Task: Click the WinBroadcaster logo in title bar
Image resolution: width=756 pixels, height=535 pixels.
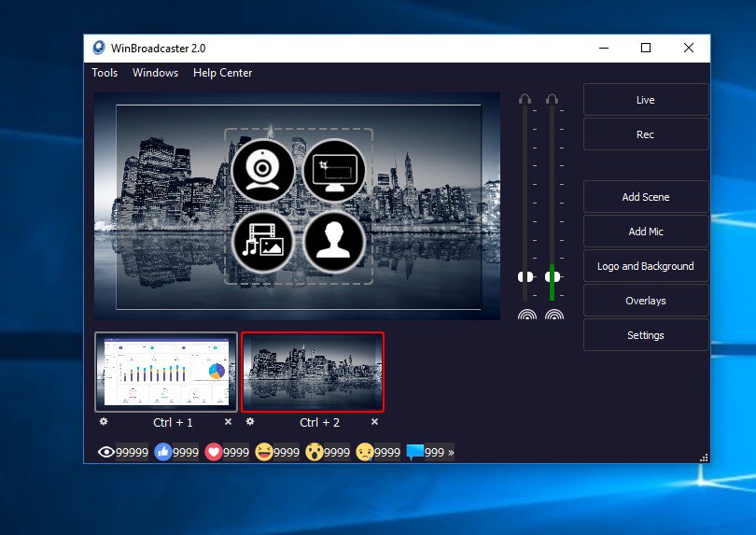Action: point(99,48)
